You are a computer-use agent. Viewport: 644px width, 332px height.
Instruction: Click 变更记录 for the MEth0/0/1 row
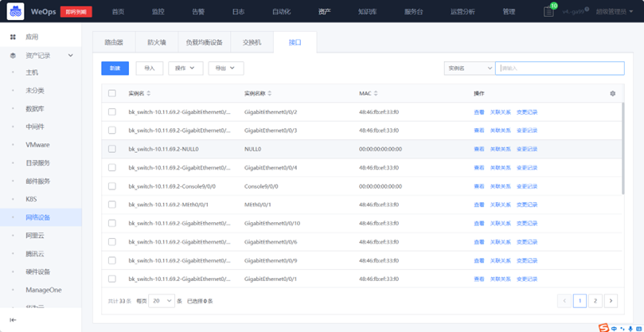[x=527, y=205]
